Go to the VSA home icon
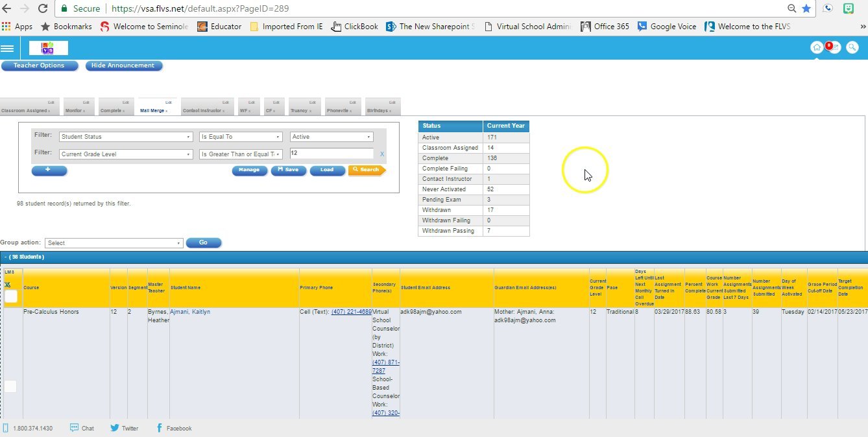Viewport: 868px width, 437px height. click(817, 47)
